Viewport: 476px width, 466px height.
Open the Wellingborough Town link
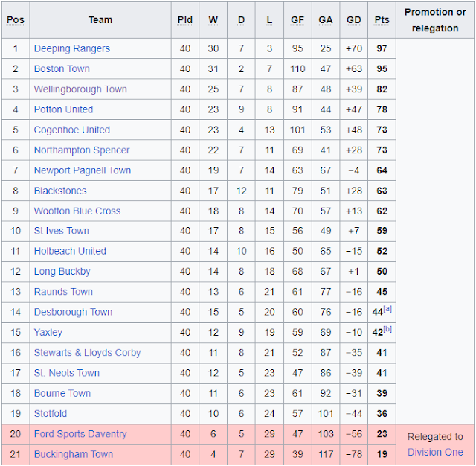(80, 89)
